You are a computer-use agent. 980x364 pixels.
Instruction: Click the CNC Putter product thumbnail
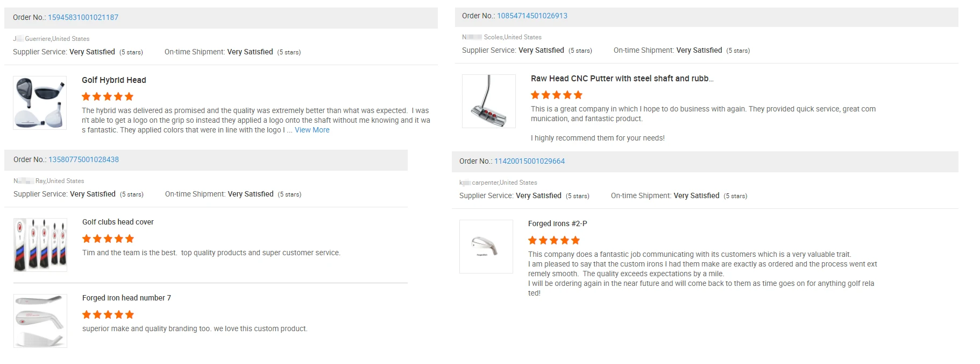[489, 101]
